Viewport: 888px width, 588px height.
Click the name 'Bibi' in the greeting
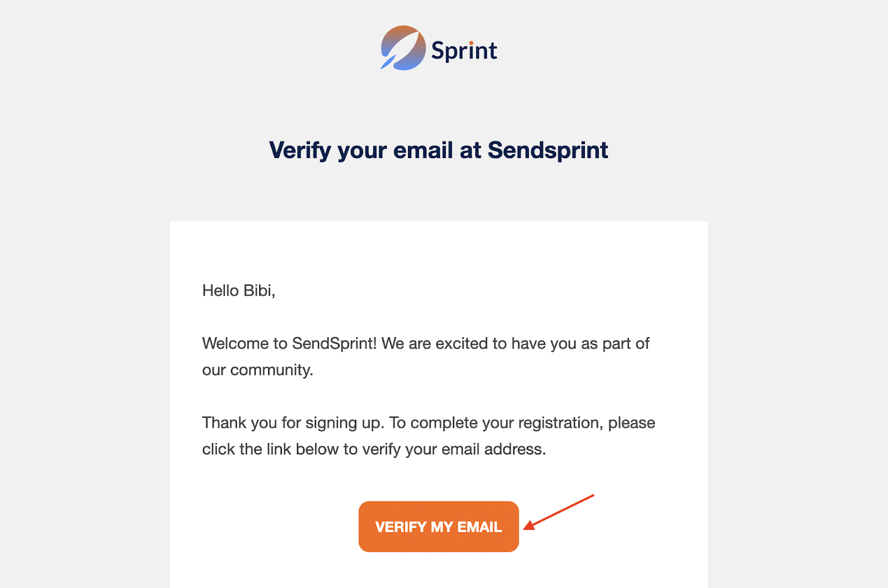259,291
